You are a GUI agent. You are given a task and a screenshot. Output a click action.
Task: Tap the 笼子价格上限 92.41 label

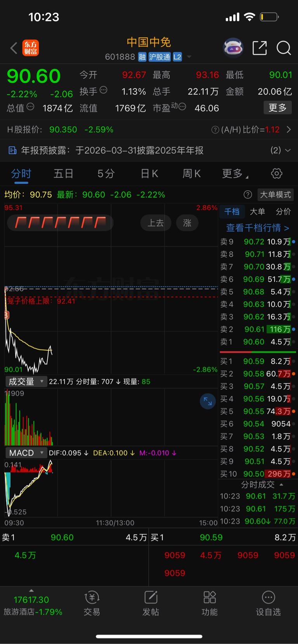41,301
